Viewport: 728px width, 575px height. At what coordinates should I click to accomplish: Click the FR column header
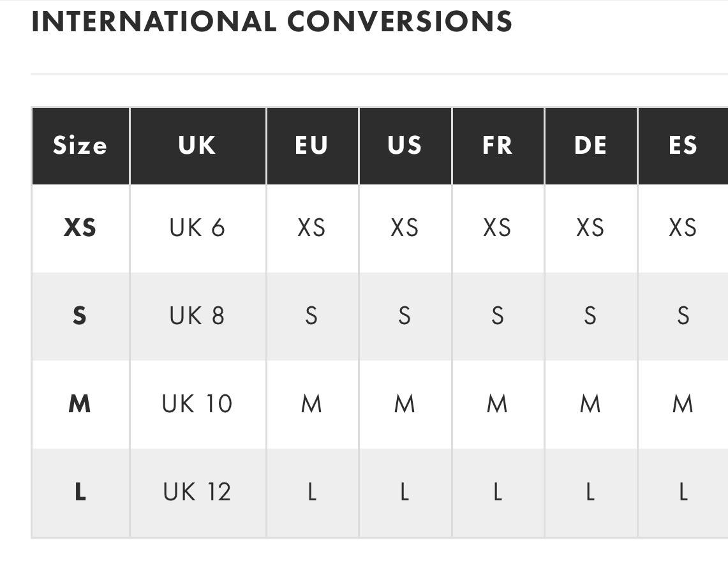pos(497,146)
